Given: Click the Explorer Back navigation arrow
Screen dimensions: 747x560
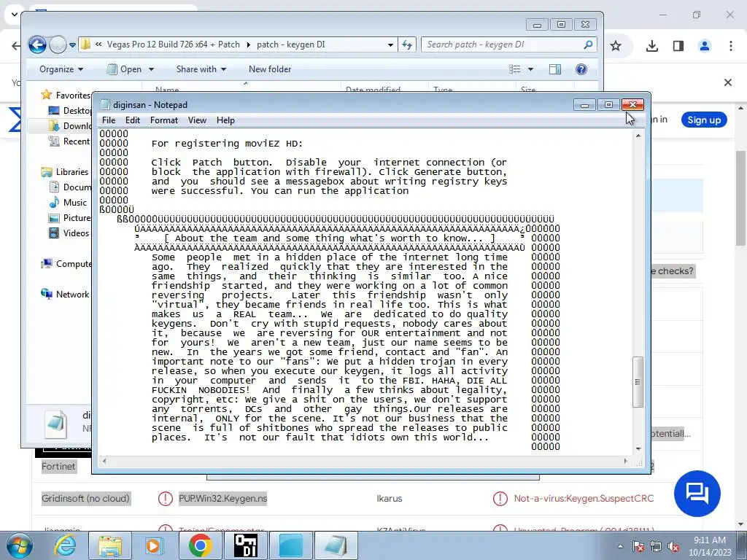Looking at the screenshot, I should click(37, 44).
